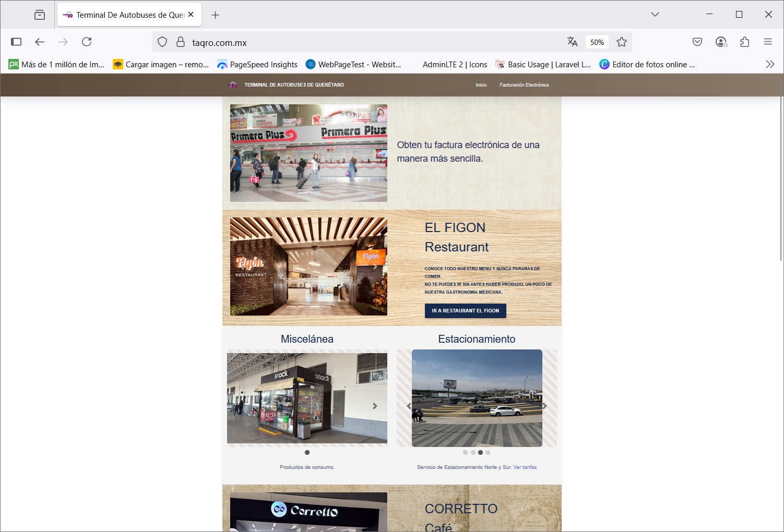This screenshot has width=784, height=532.
Task: Expand the list all tabs chevron
Action: click(655, 15)
